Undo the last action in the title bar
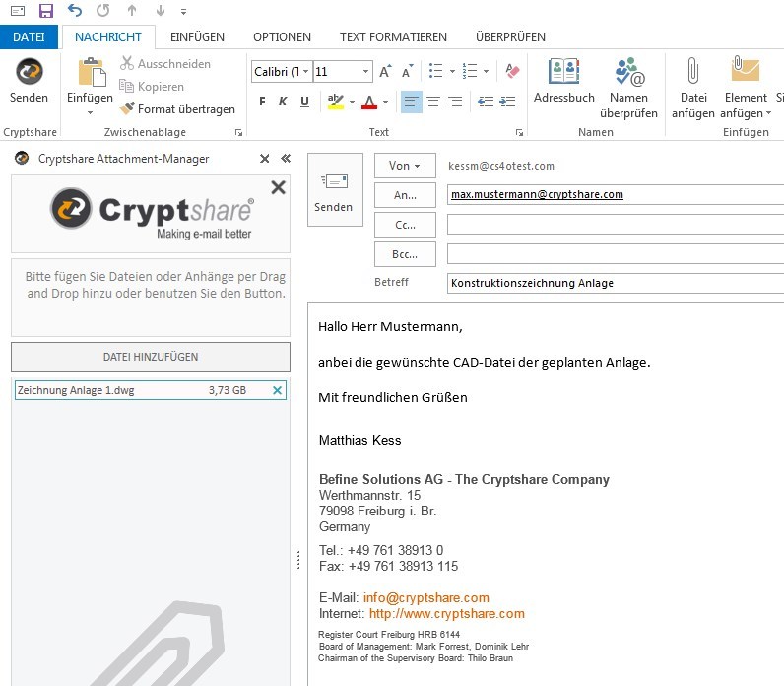Screen dimensions: 784x686 tap(75, 11)
